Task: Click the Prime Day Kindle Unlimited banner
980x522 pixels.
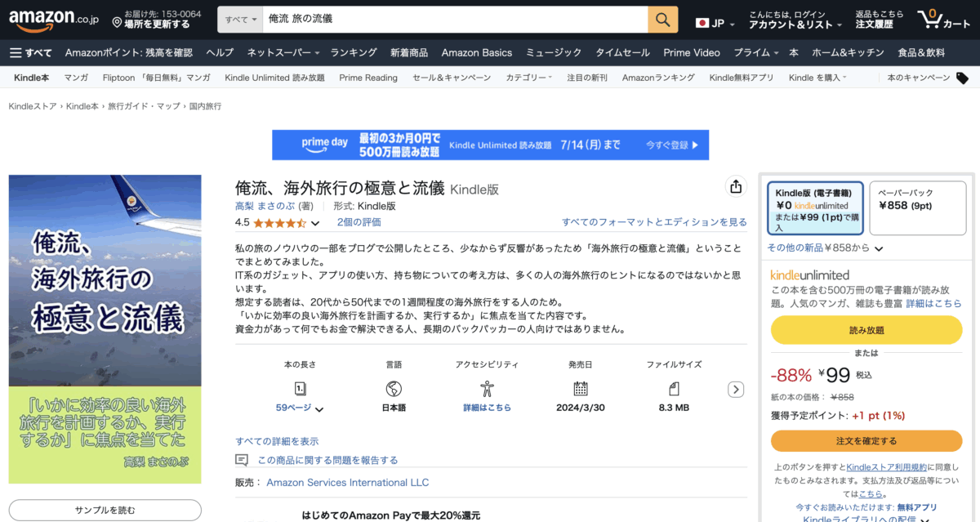Action: [x=490, y=145]
